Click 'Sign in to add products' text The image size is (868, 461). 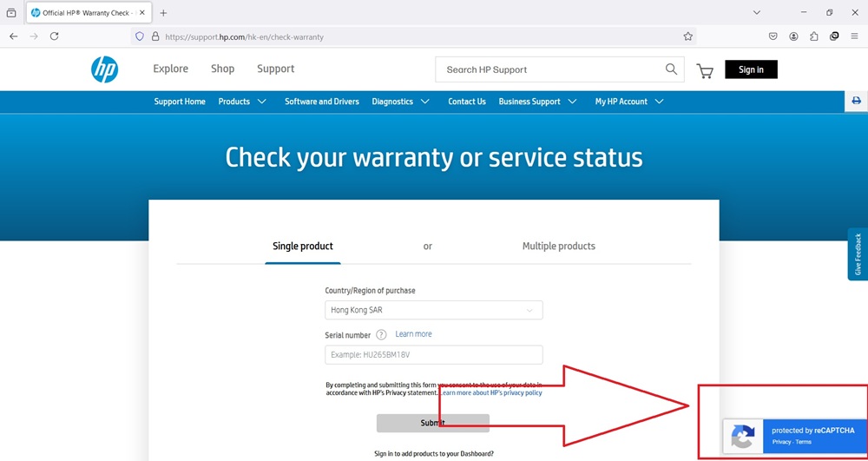(433, 454)
